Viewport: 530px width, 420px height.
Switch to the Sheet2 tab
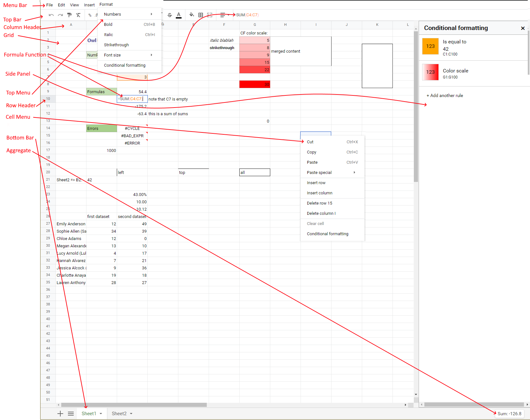pos(119,414)
